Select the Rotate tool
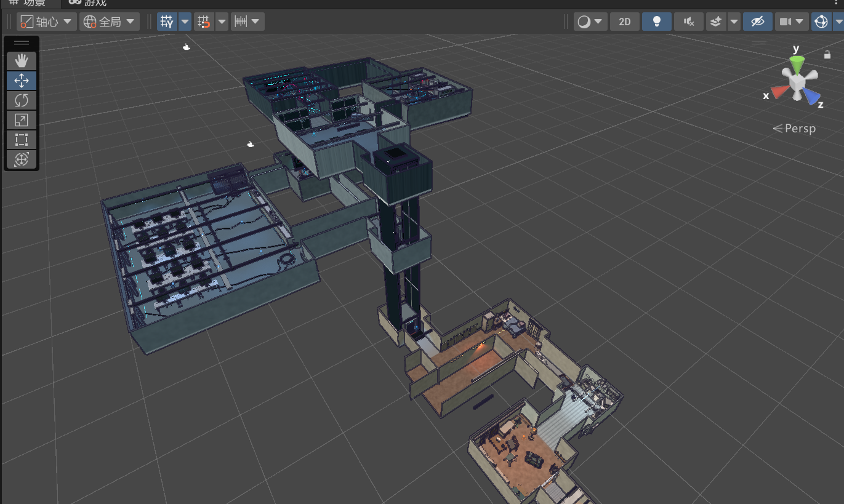844x504 pixels. (x=22, y=100)
